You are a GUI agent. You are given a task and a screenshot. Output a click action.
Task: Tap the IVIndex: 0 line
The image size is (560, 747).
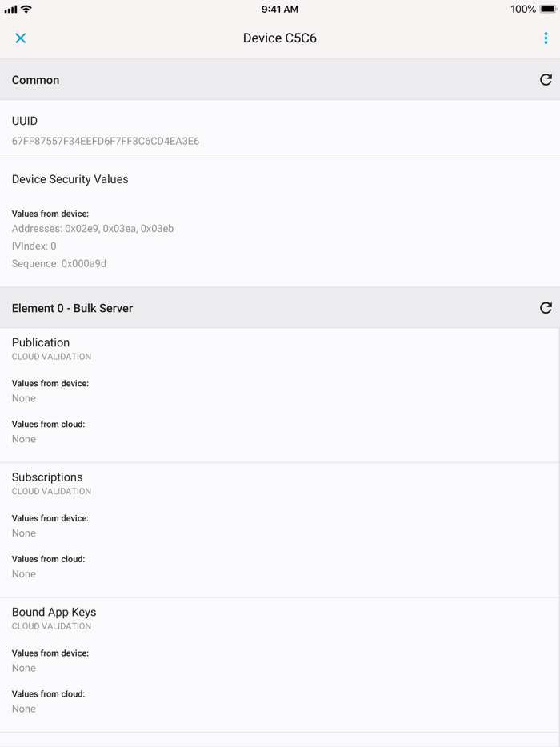34,246
